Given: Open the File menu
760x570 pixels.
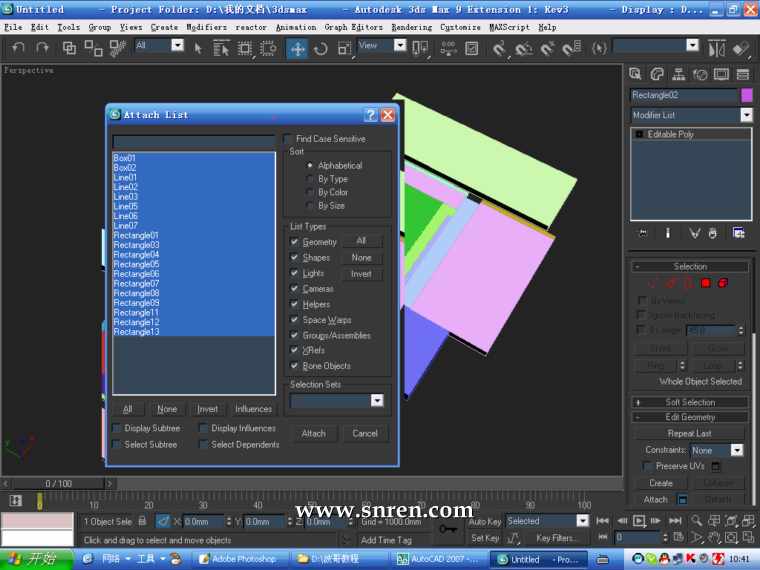Looking at the screenshot, I should tap(13, 28).
